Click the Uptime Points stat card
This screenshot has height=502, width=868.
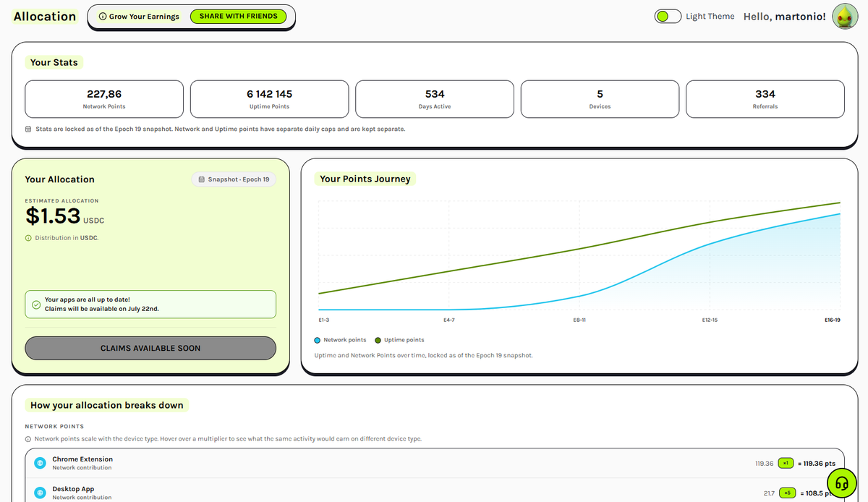[x=269, y=99]
